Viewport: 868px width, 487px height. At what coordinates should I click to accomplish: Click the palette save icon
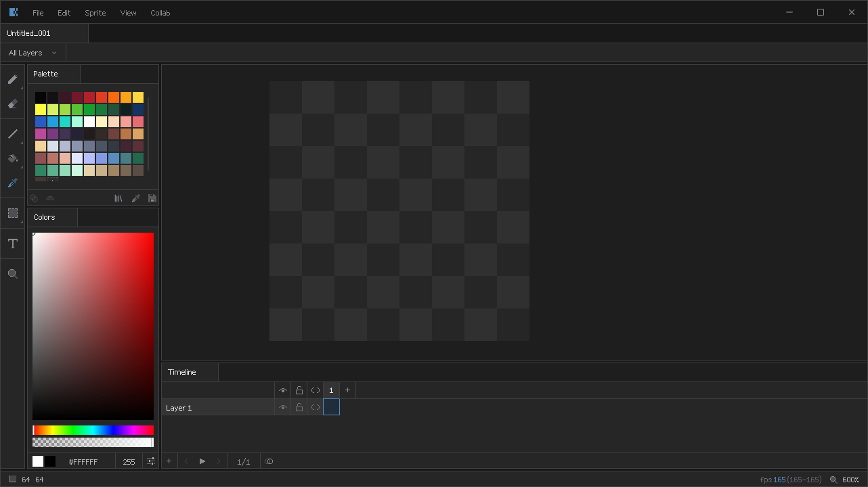(x=152, y=198)
